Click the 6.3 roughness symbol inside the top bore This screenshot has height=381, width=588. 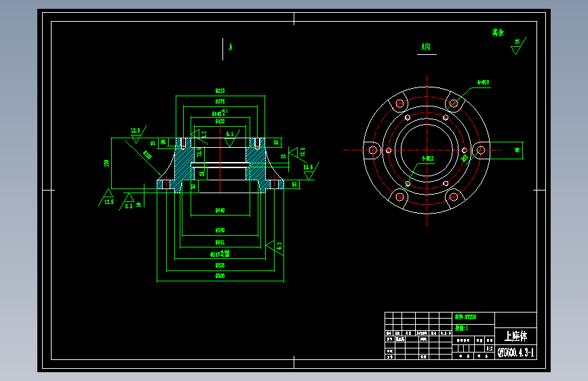232,138
